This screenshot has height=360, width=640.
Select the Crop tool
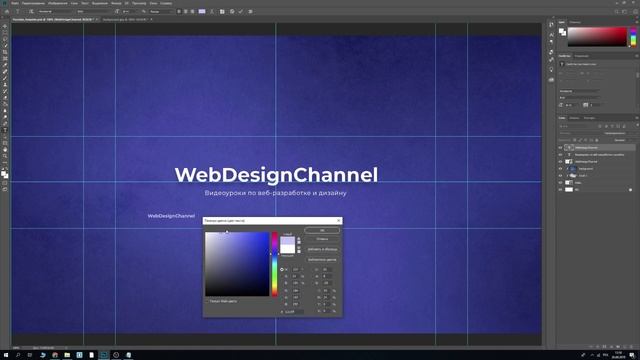[x=5, y=52]
